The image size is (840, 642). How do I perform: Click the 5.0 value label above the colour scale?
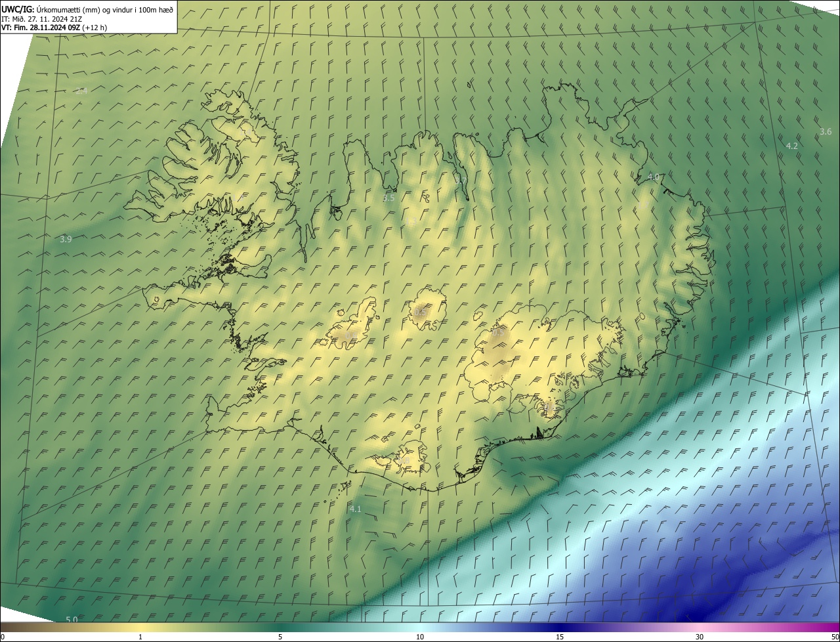tap(72, 620)
